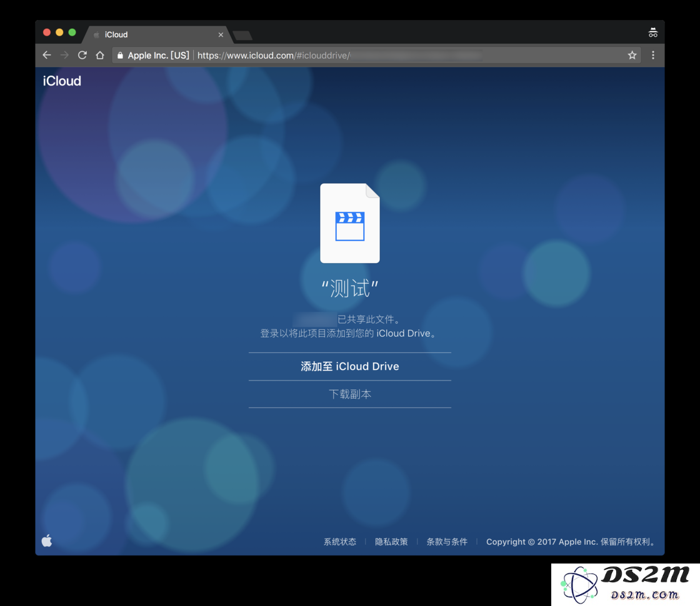Click the iCloud logo text at top left
The image size is (700, 606).
pyautogui.click(x=62, y=81)
